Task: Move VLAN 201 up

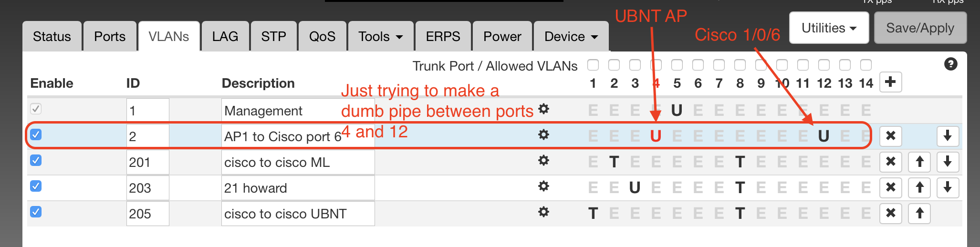Action: pos(919,162)
